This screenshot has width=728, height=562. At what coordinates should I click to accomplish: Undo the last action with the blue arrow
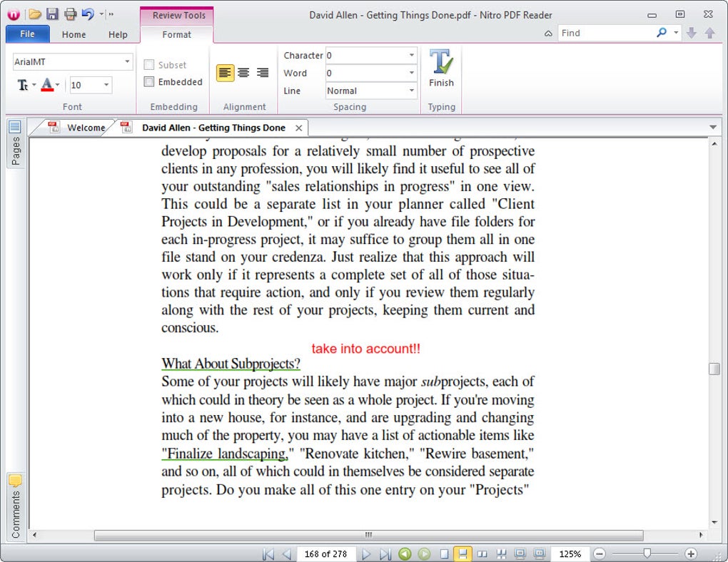tap(87, 14)
